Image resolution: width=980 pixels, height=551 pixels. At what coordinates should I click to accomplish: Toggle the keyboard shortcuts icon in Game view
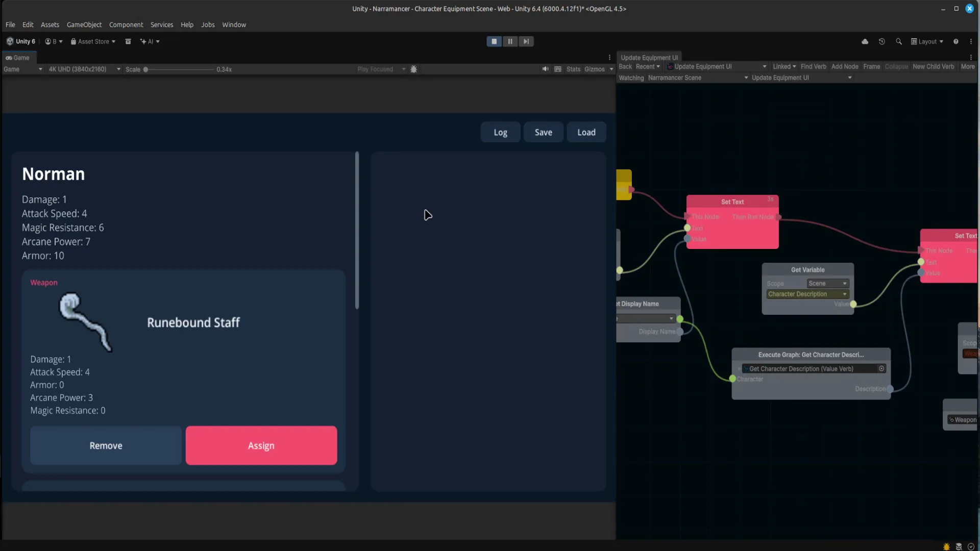point(558,69)
